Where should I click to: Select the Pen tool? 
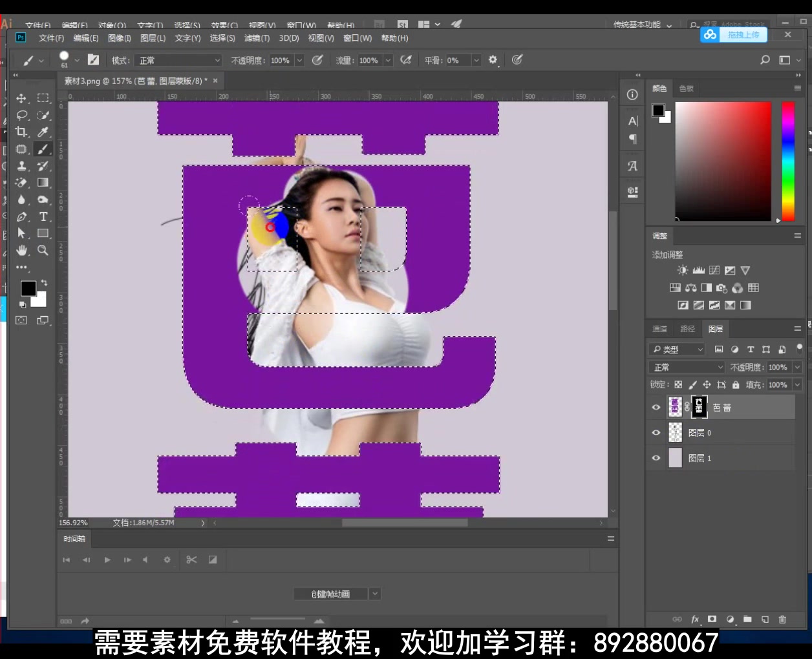[21, 216]
